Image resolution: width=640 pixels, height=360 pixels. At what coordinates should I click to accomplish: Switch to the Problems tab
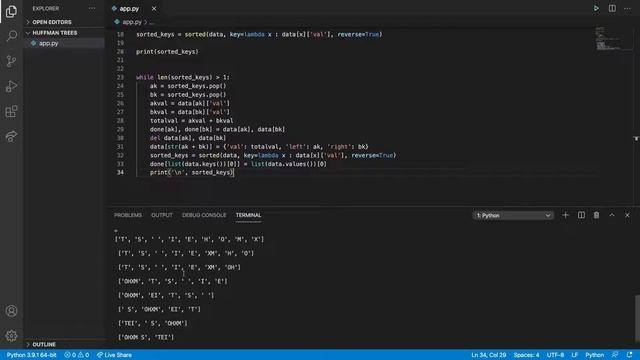click(x=128, y=215)
